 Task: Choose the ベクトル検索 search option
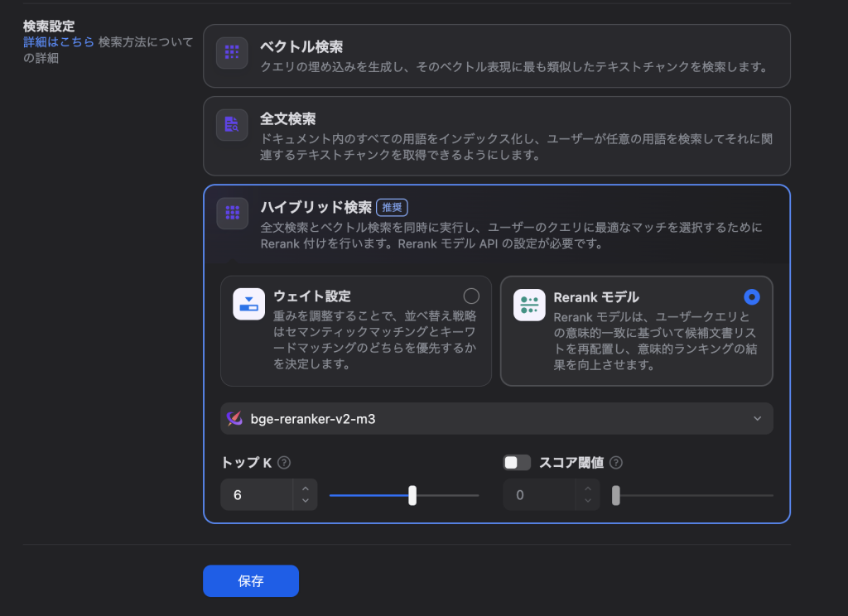point(497,55)
